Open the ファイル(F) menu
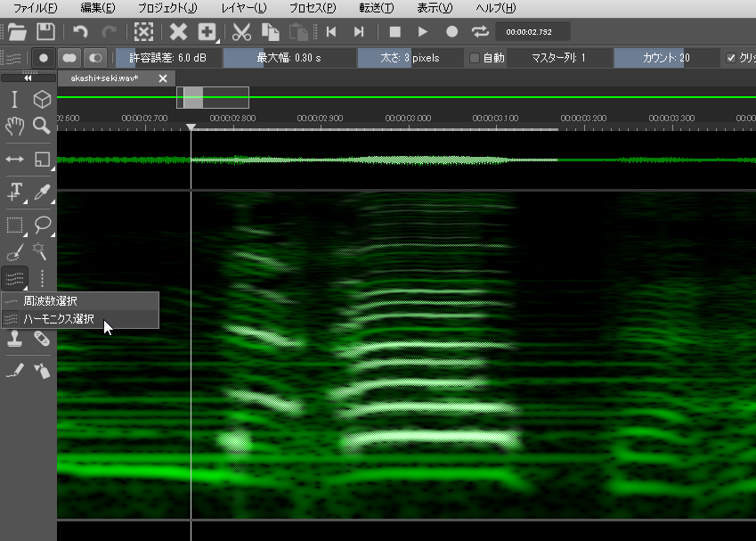The image size is (756, 541). coord(35,8)
